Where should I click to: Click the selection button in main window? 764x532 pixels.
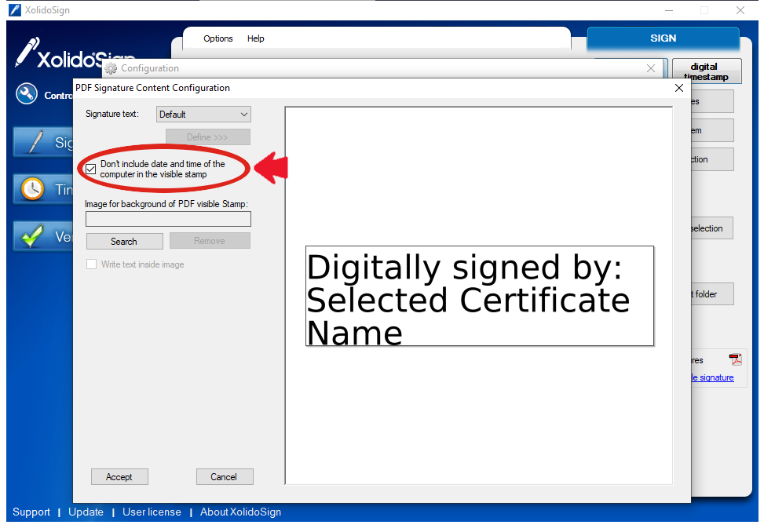(711, 228)
